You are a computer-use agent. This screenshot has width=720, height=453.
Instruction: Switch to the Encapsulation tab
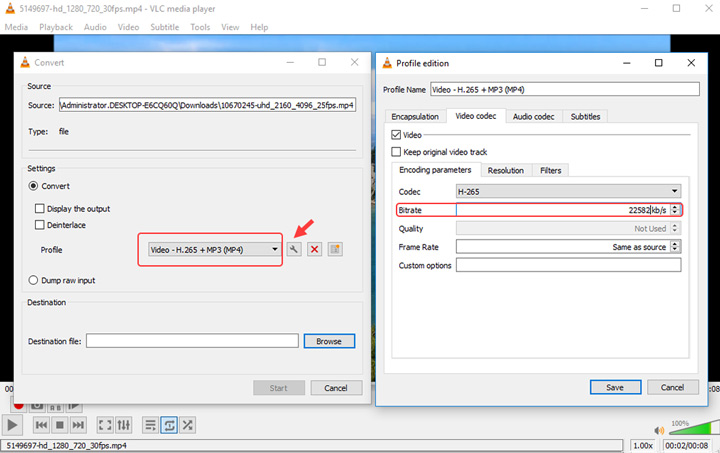click(x=415, y=117)
